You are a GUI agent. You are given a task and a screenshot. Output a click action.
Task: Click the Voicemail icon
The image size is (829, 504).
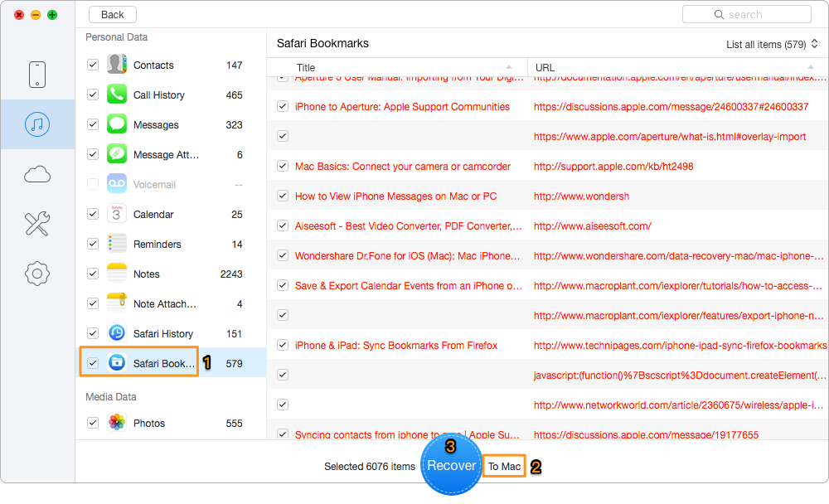117,184
